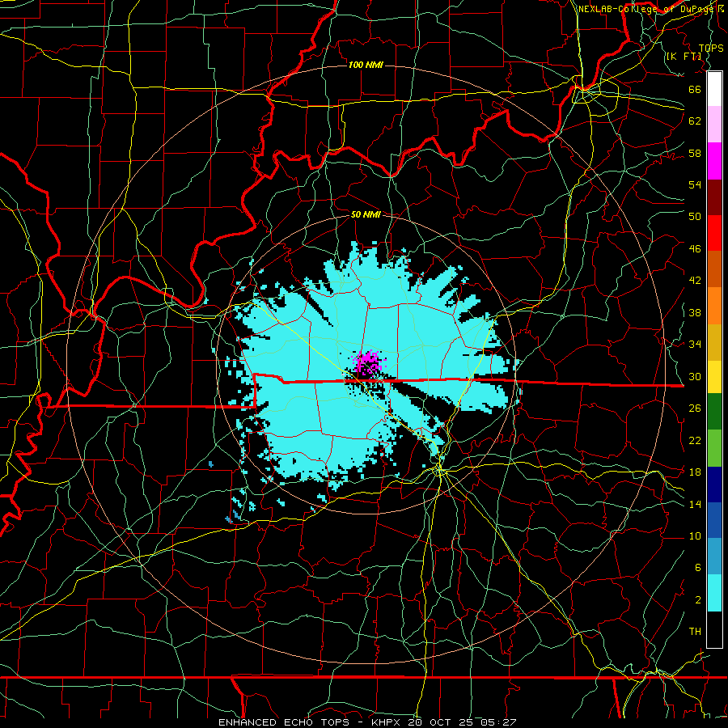Click the white swatch at legend top
The image size is (728, 728).
click(714, 89)
